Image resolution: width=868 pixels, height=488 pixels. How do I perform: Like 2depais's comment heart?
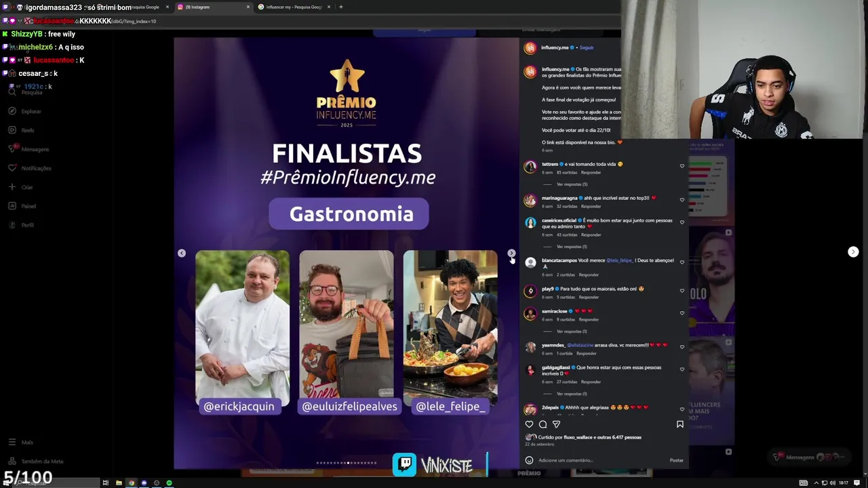click(x=682, y=409)
